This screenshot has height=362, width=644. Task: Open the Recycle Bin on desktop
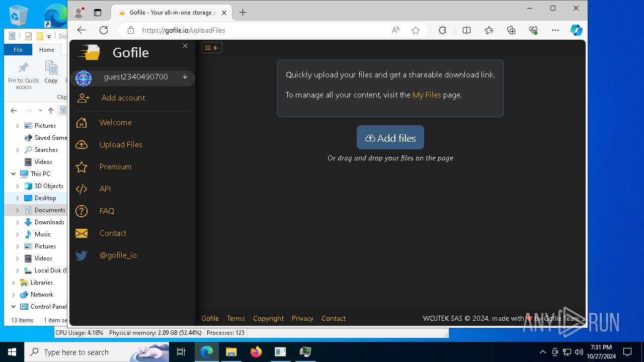(x=19, y=15)
